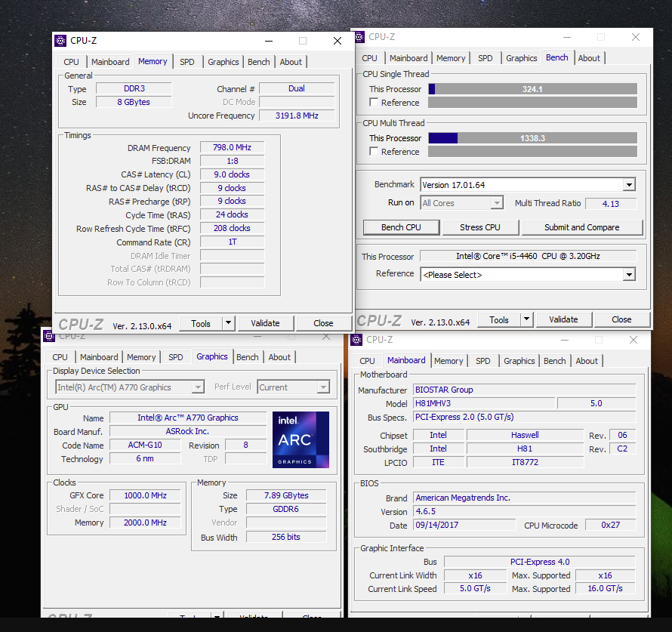This screenshot has width=672, height=632.
Task: Open the Perf Level Current dropdown
Action: (323, 387)
